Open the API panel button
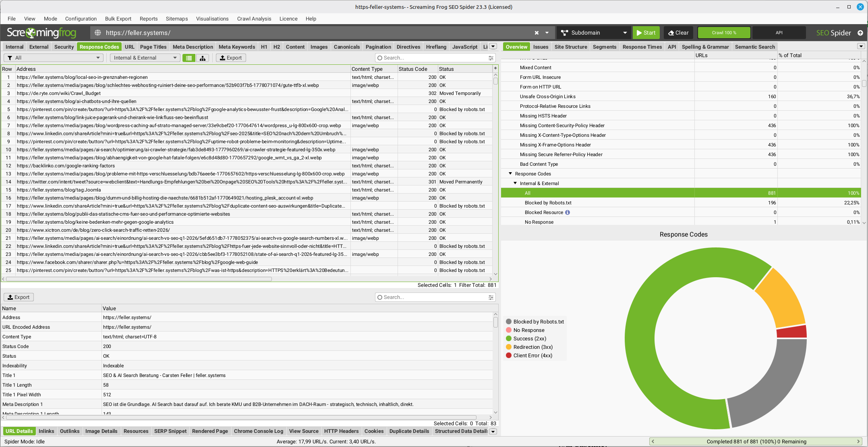This screenshot has height=447, width=868. (779, 33)
